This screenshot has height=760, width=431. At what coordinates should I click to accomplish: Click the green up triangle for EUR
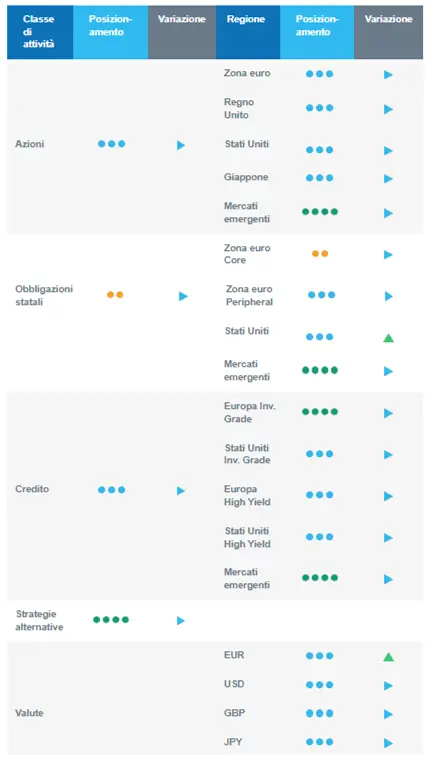(x=388, y=657)
